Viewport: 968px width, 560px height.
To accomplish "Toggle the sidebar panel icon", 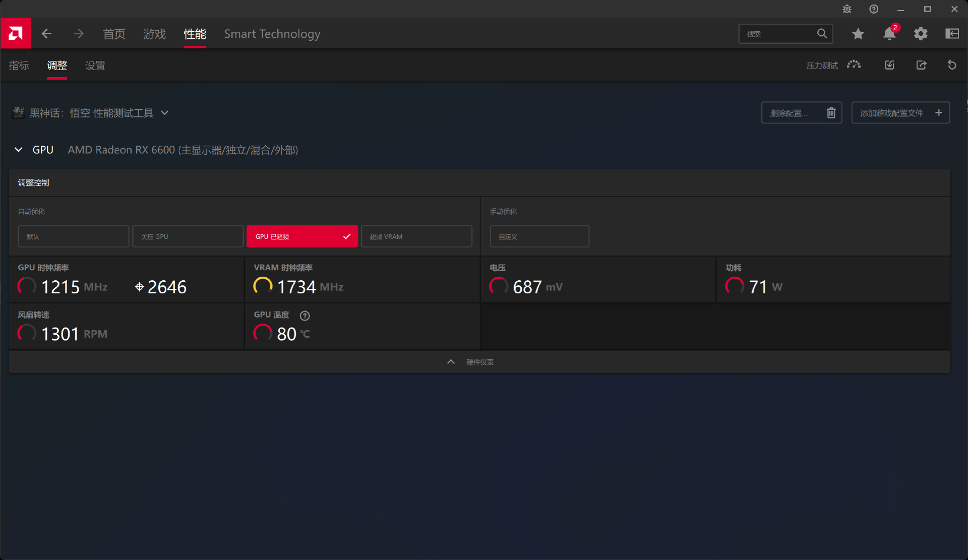I will coord(952,34).
